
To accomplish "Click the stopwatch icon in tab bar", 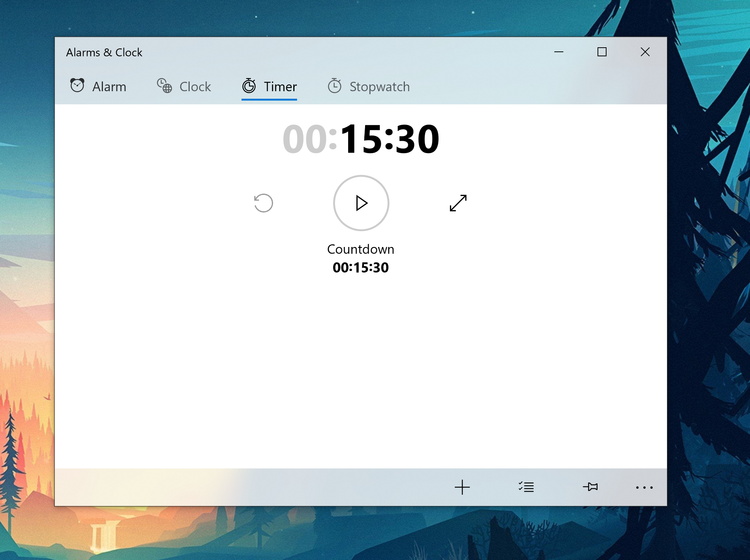I will (x=334, y=86).
